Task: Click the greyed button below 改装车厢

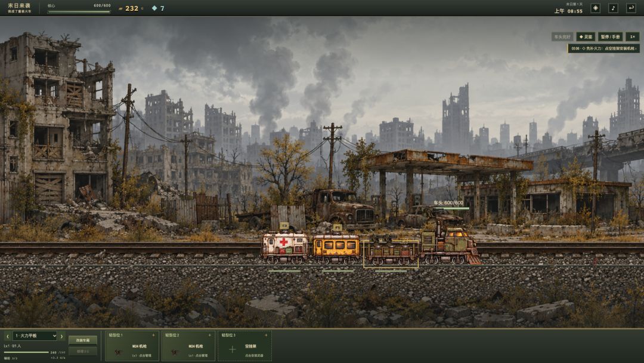Action: 83,351
